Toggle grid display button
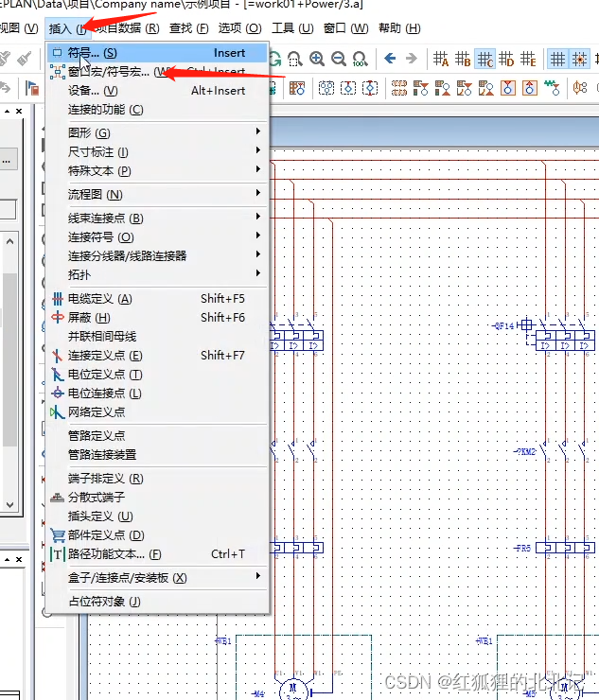This screenshot has width=599, height=700. point(557,59)
